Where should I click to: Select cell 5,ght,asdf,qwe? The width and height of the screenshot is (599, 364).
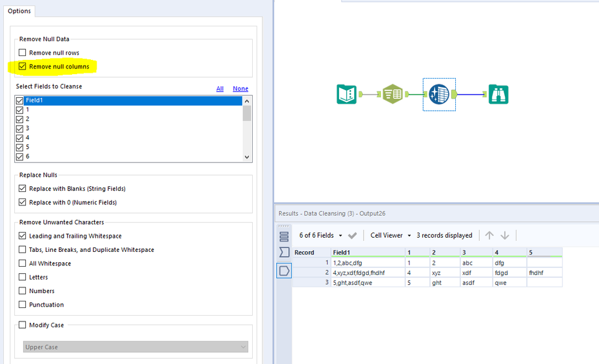pyautogui.click(x=368, y=283)
